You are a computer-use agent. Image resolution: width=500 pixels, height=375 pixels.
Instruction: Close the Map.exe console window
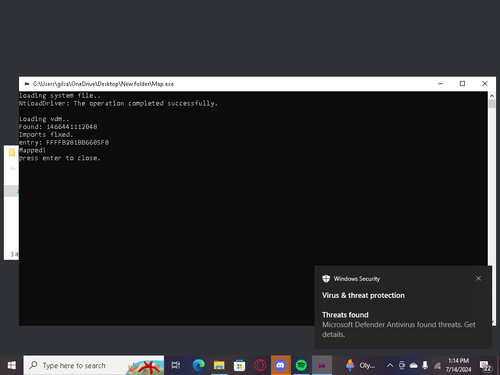click(485, 84)
